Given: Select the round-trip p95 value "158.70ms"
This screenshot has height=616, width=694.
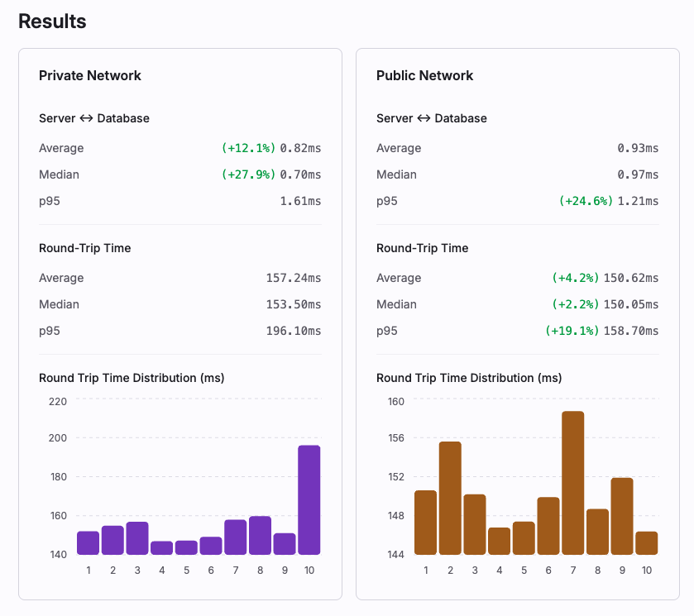Looking at the screenshot, I should point(631,331).
